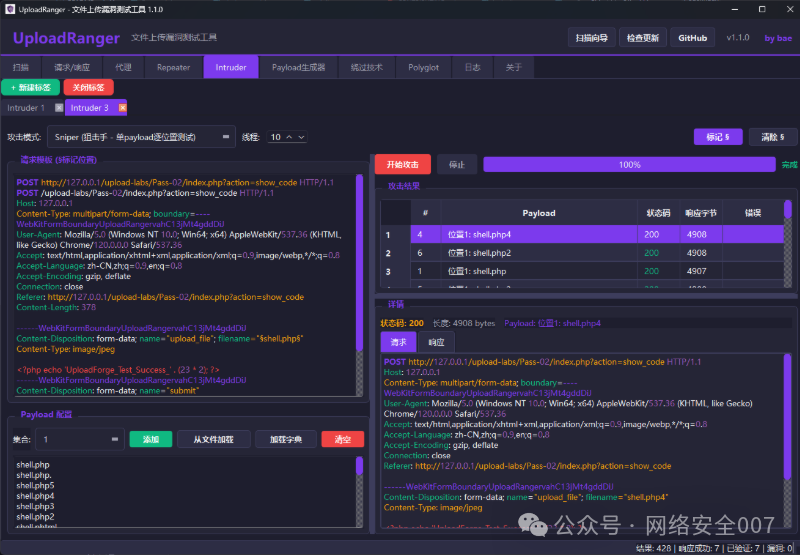Screen dimensions: 800x557
Task: Click the red 清空 button
Action: point(343,439)
